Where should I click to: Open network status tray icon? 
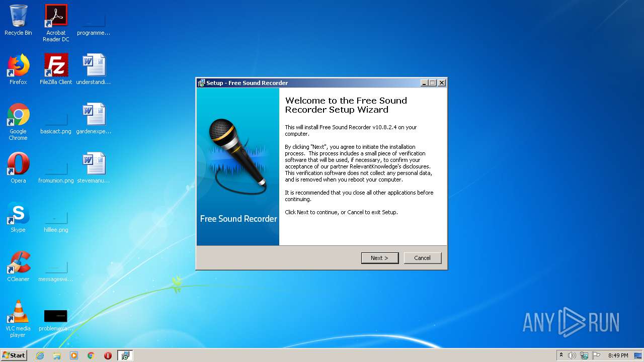584,355
